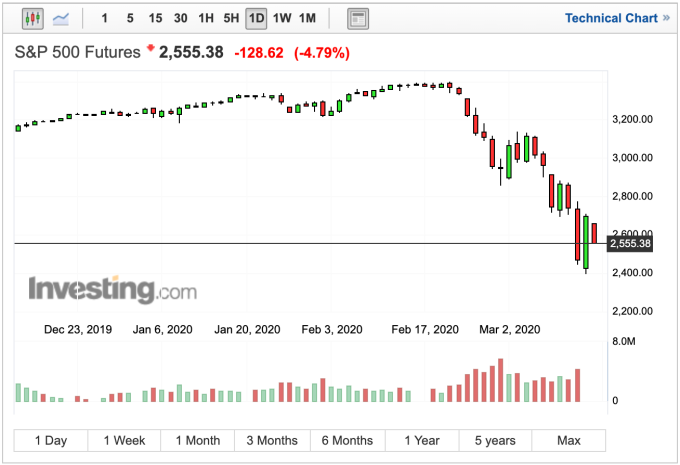The image size is (680, 465).
Task: Click the S&P 500 Futures title
Action: pos(78,52)
